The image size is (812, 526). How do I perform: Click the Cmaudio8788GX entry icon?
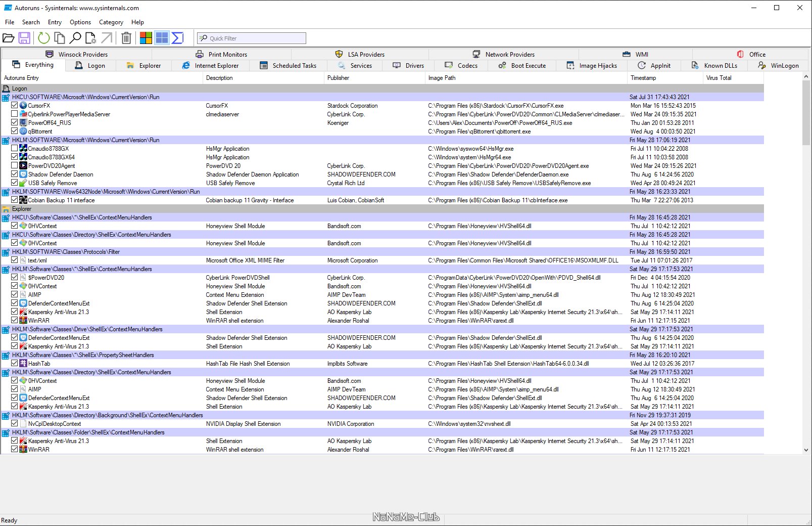(23, 149)
